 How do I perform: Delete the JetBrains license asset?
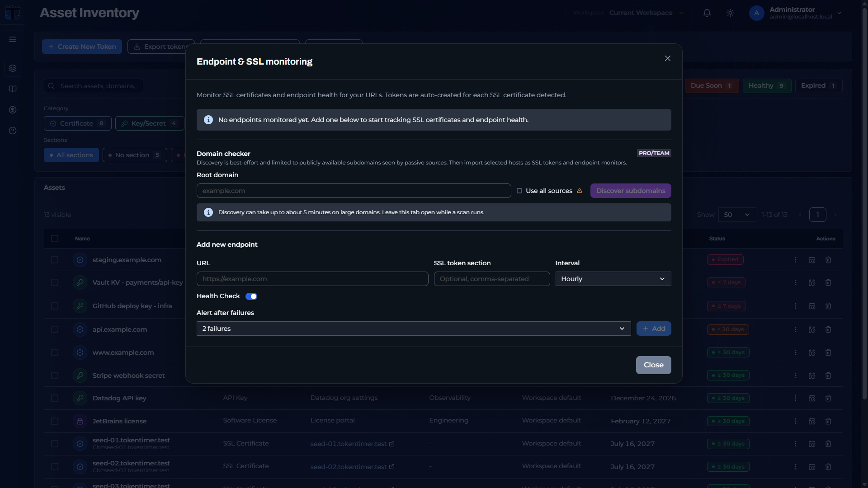point(828,421)
